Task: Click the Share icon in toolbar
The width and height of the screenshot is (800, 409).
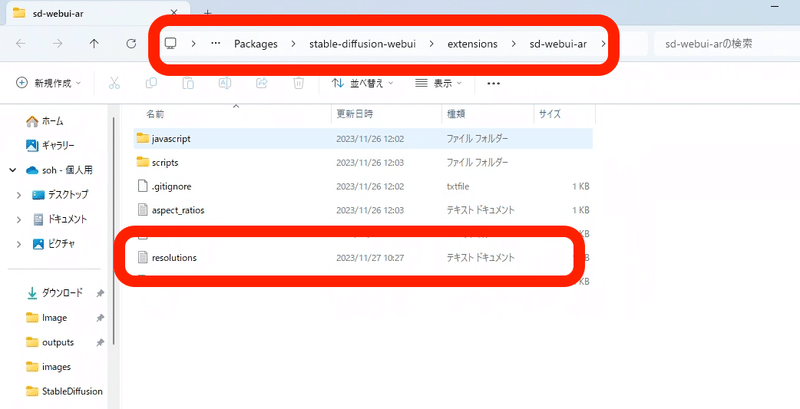Action: [262, 83]
